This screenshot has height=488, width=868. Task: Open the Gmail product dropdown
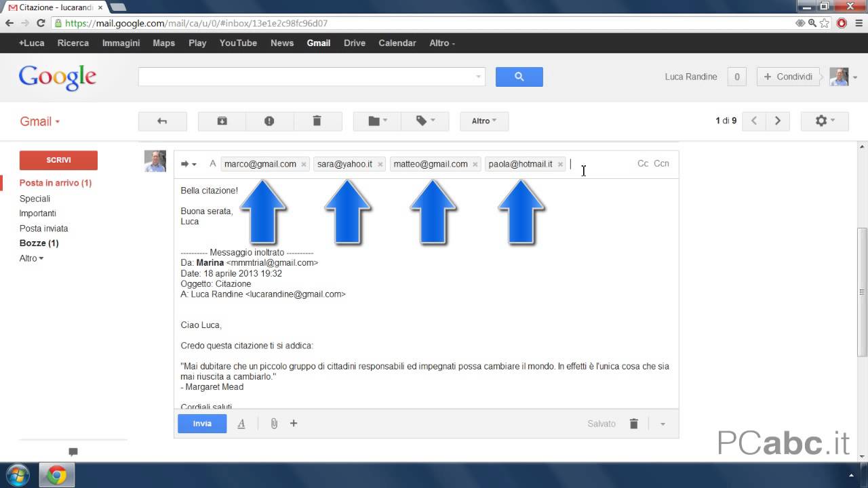click(40, 122)
